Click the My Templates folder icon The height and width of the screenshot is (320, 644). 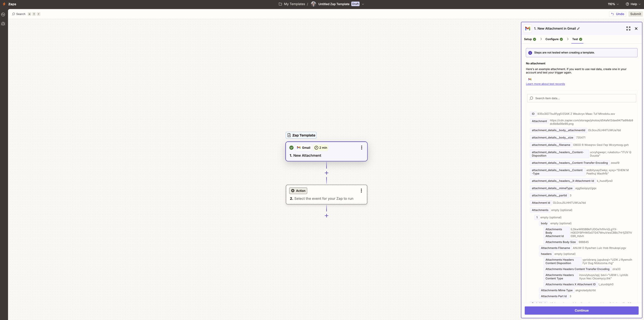[x=280, y=4]
